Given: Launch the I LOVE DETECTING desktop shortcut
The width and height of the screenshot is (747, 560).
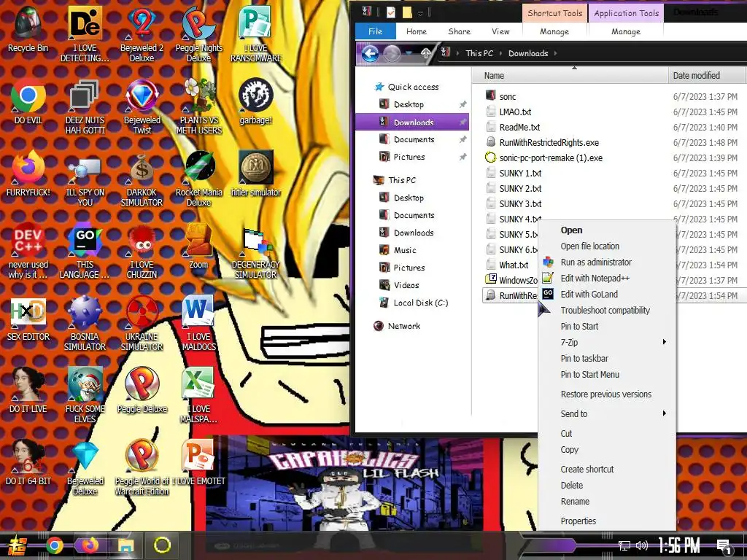Looking at the screenshot, I should 85,34.
